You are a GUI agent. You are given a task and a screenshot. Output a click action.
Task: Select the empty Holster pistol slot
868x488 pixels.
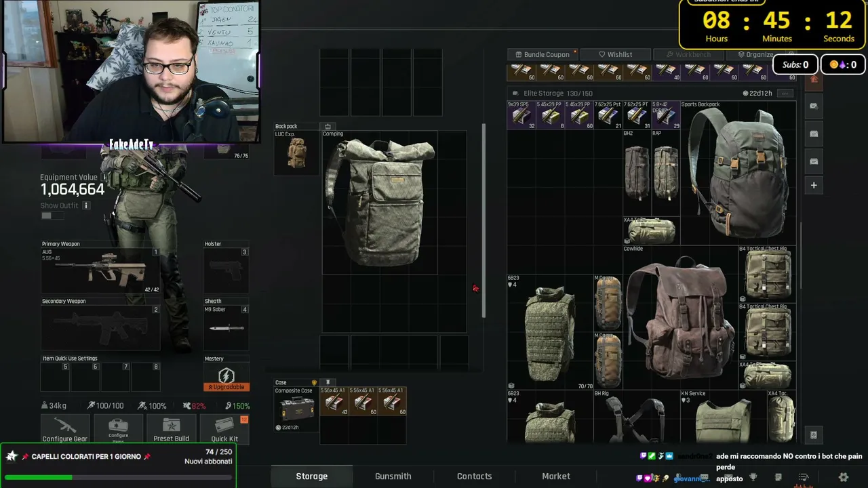pos(226,271)
